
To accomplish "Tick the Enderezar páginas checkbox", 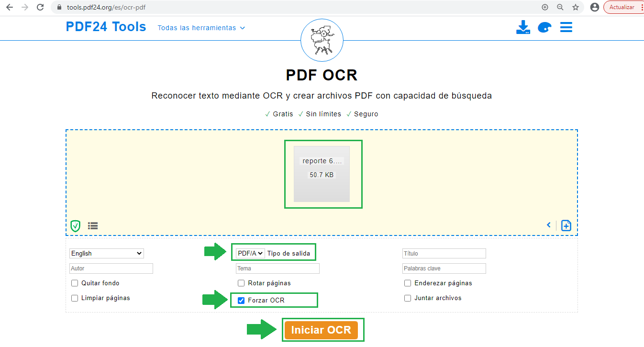I will [408, 283].
